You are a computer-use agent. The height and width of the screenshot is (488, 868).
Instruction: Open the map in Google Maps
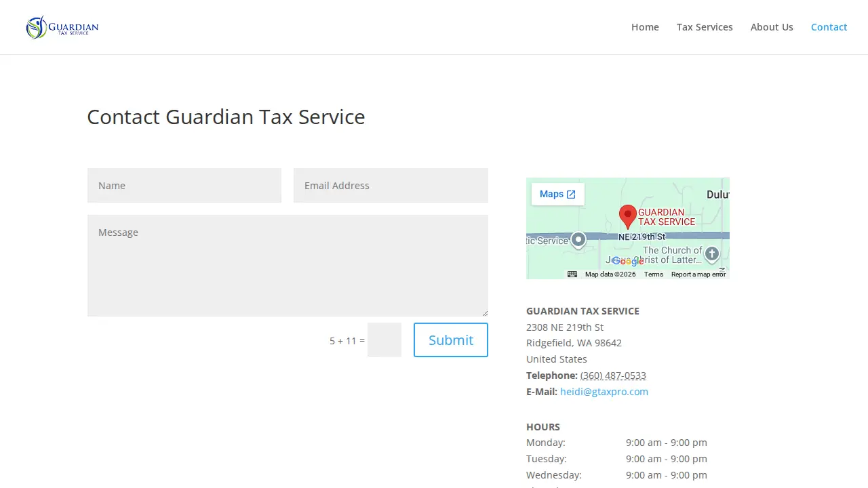pyautogui.click(x=557, y=195)
